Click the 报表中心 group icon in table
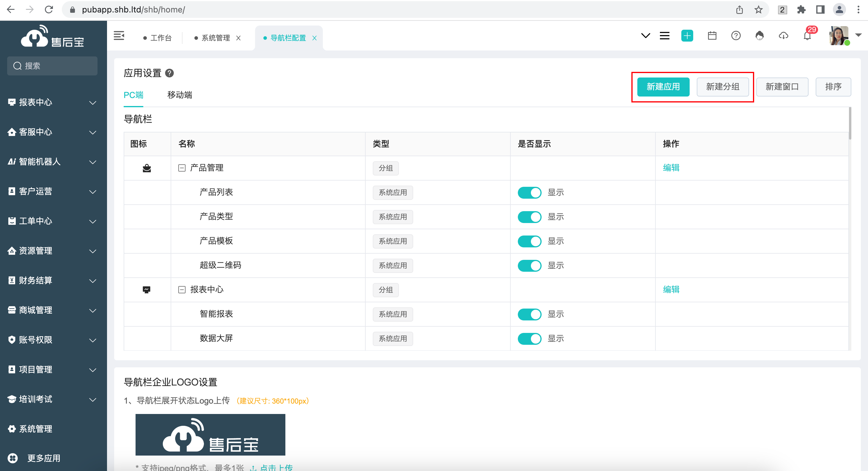The width and height of the screenshot is (868, 471). click(x=147, y=290)
